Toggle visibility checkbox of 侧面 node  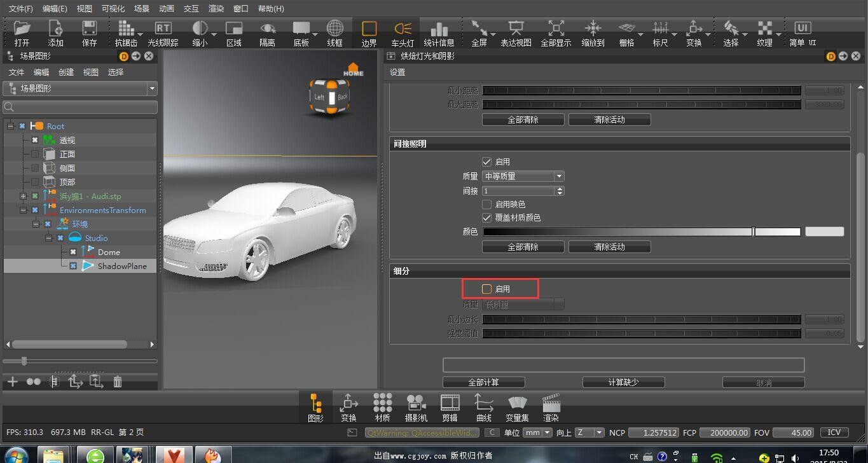(x=35, y=168)
